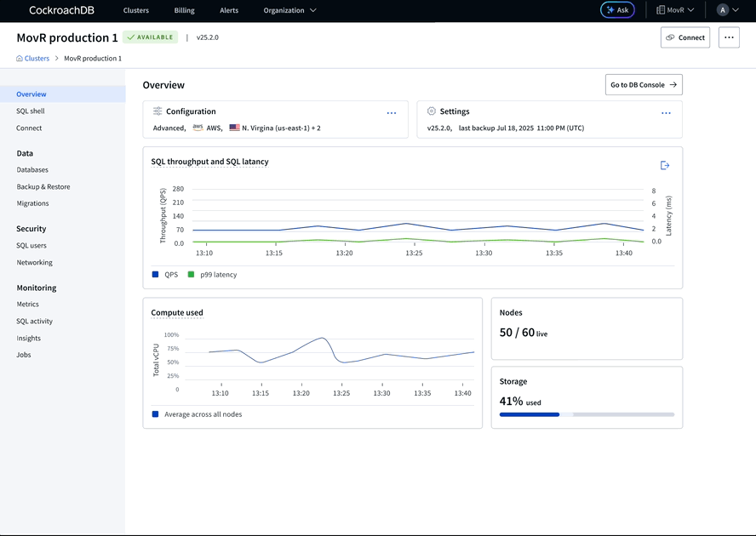This screenshot has height=536, width=756.
Task: Go to Networking settings
Action: [x=35, y=262]
